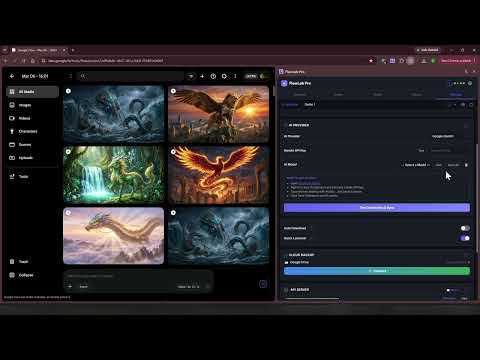This screenshot has width=480, height=360.
Task: Open the Uploads section in sidebar
Action: (32, 158)
